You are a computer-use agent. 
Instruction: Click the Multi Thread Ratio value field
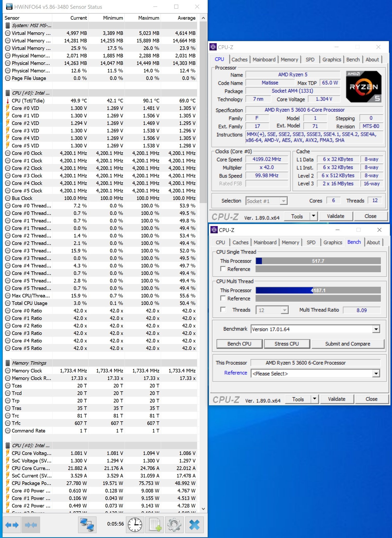(362, 310)
